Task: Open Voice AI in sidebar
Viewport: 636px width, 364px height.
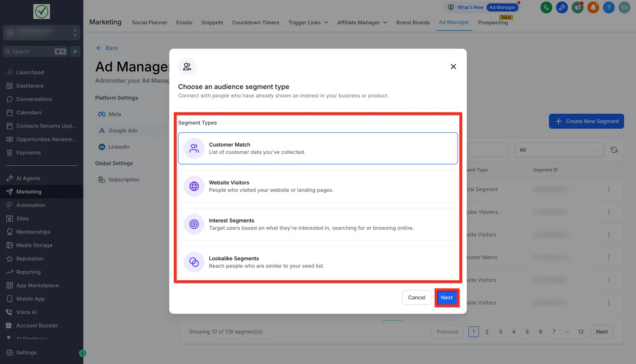Action: 26,312
